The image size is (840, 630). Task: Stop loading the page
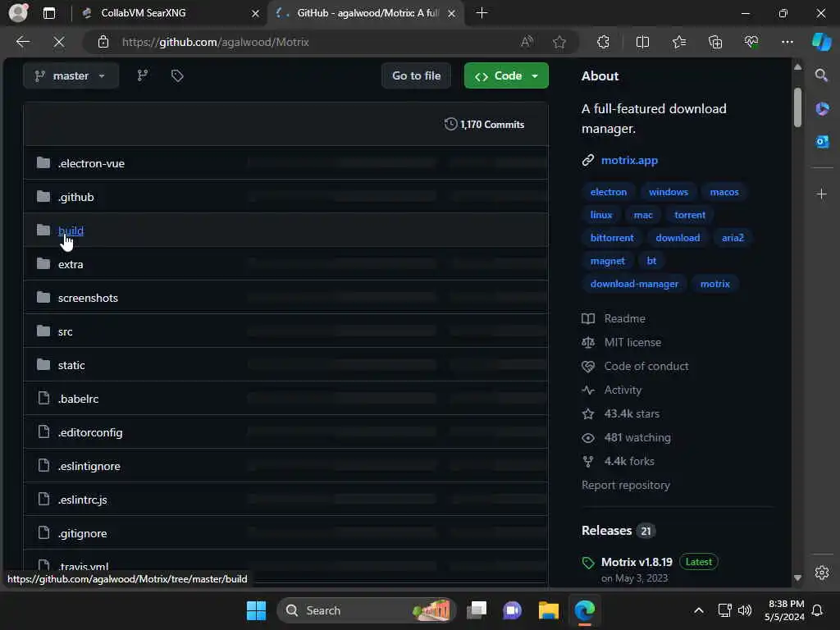(59, 42)
